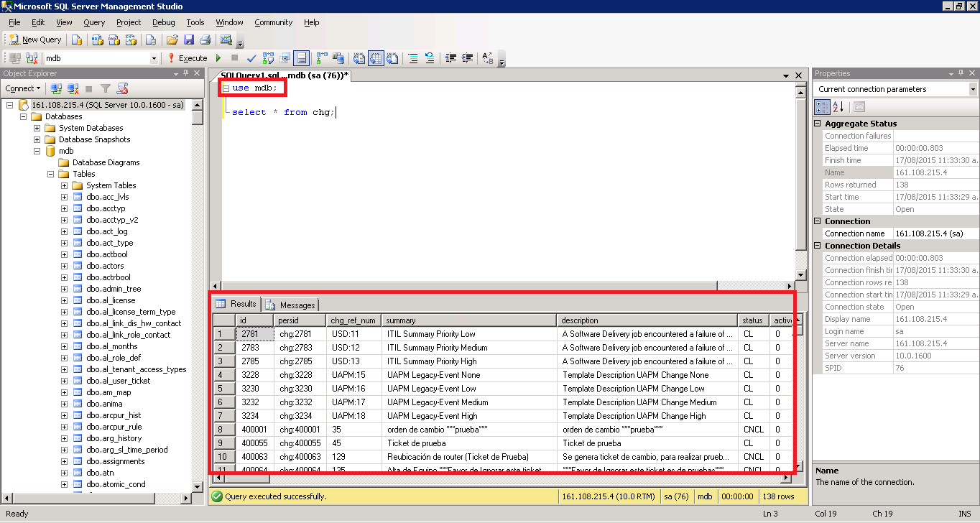
Task: Click the 'UAPM:15' cell in chg_ref_num
Action: [353, 375]
